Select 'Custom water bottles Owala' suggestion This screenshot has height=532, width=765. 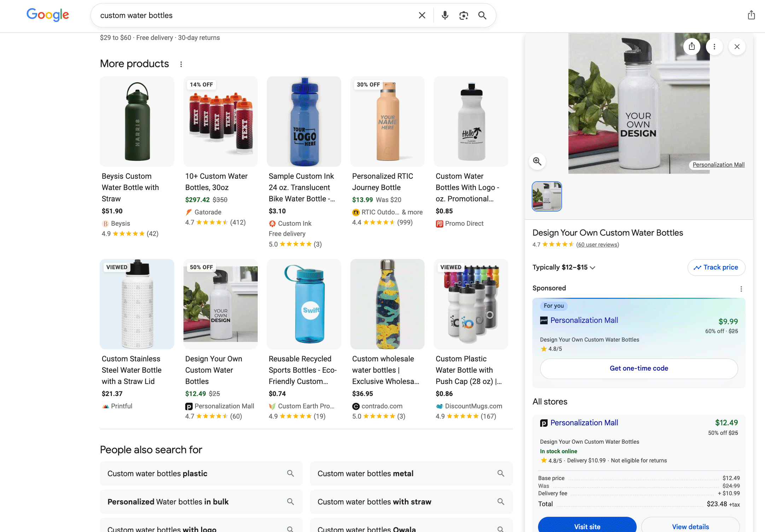coord(411,526)
